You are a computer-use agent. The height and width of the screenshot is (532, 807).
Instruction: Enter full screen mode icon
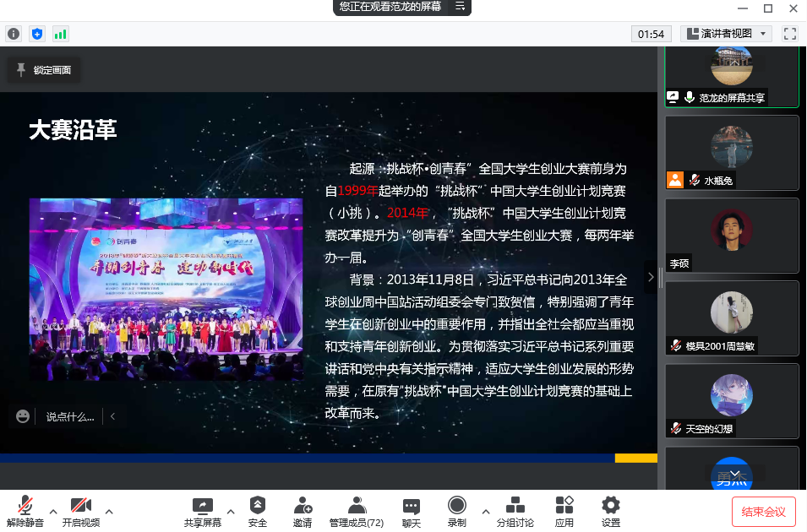[x=790, y=34]
